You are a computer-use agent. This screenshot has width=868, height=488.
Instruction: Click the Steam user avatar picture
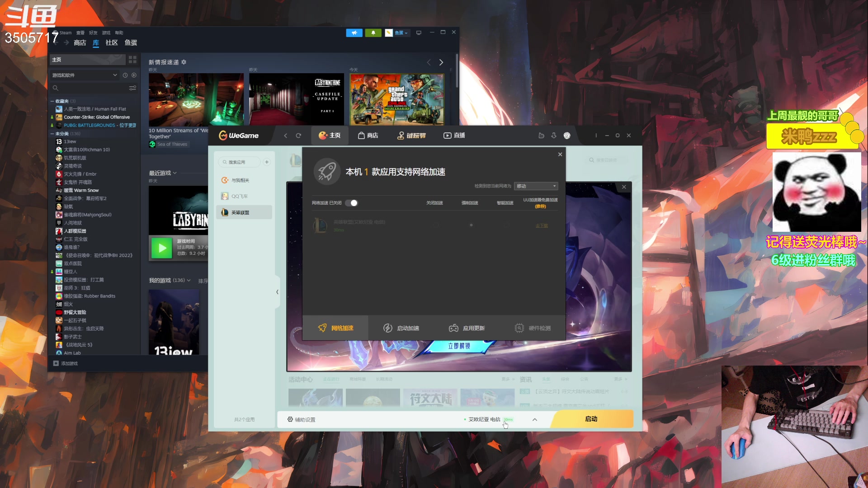tap(389, 33)
